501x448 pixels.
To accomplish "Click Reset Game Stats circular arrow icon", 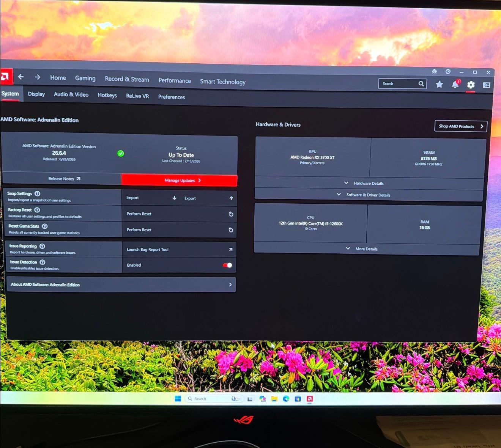I will pyautogui.click(x=231, y=230).
